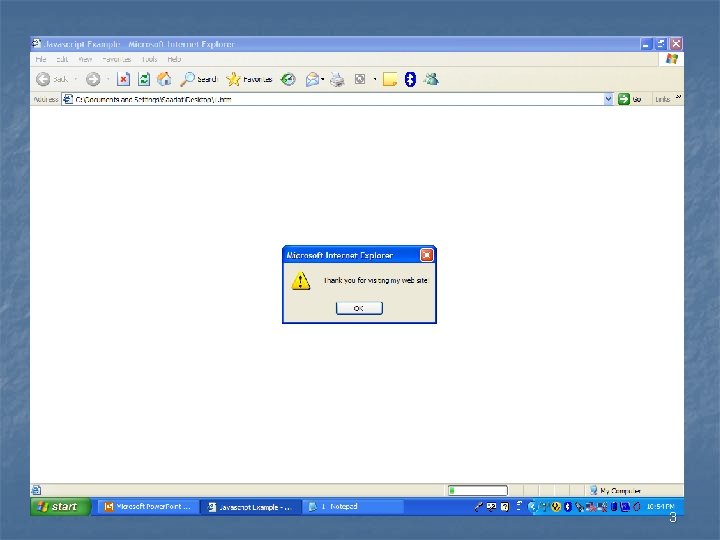
Task: Click the gray square icon after Print
Action: coord(360,79)
